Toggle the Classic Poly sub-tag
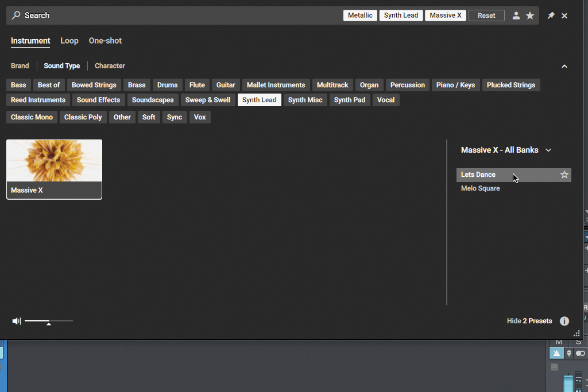This screenshot has width=588, height=392. tap(83, 117)
